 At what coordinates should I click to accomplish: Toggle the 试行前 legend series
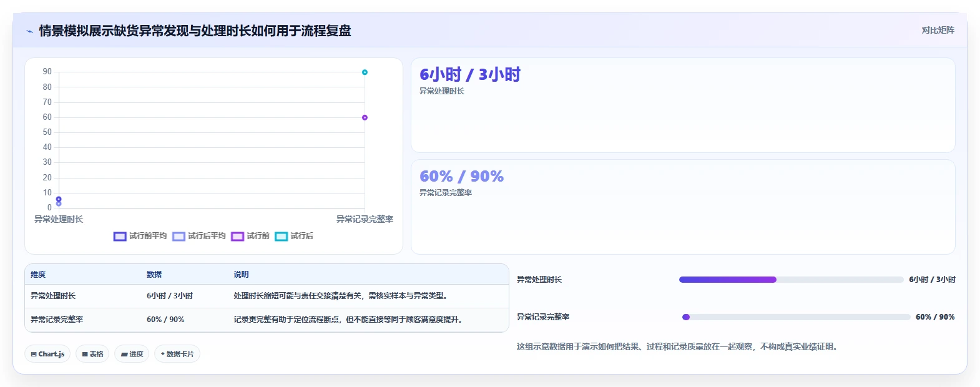[250, 236]
